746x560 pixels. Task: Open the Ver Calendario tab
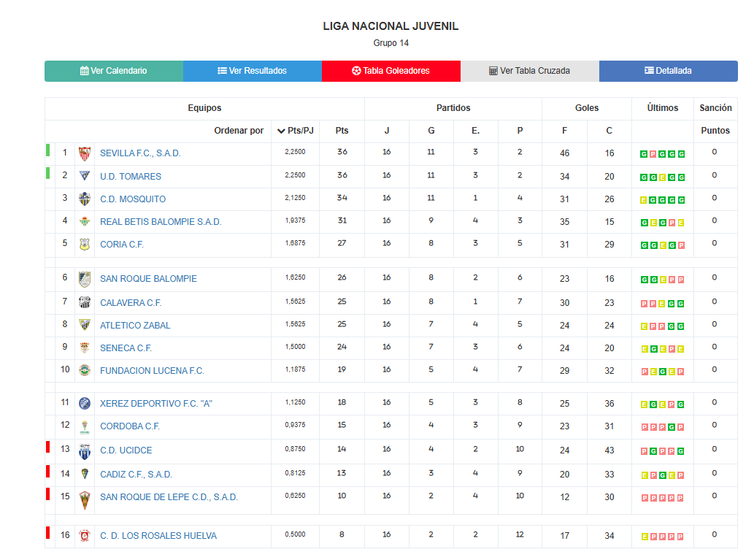point(114,71)
